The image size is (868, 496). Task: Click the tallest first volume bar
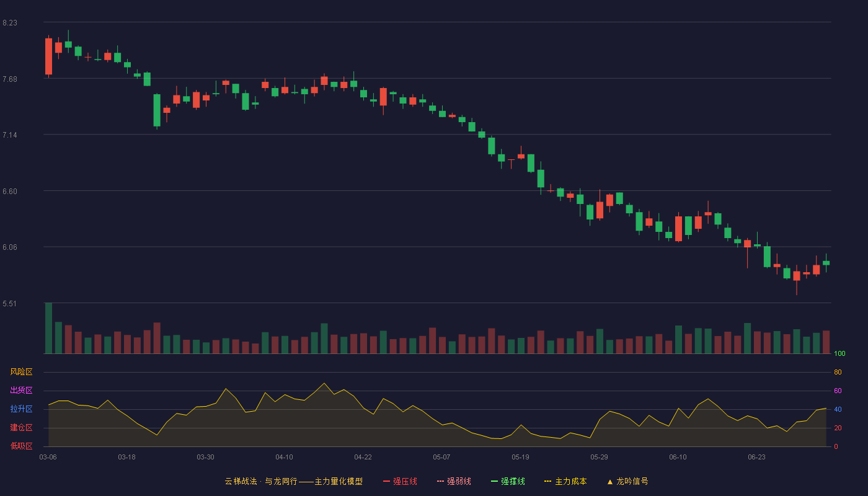pyautogui.click(x=48, y=328)
